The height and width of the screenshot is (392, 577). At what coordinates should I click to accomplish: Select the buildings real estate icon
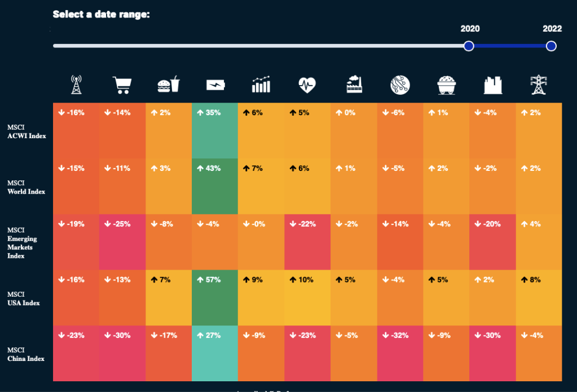pyautogui.click(x=492, y=85)
